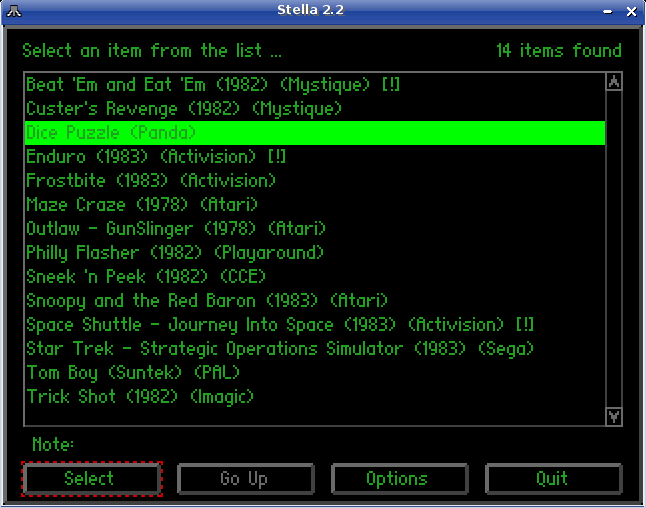Select Space Shuttle - Journey Into Space entry
Viewport: 646px width, 508px height.
pyautogui.click(x=315, y=325)
